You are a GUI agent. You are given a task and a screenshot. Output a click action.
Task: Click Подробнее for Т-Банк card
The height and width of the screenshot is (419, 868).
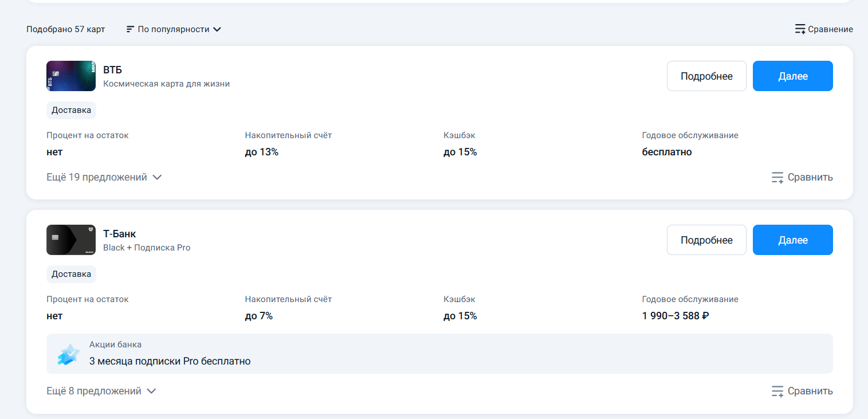click(706, 240)
